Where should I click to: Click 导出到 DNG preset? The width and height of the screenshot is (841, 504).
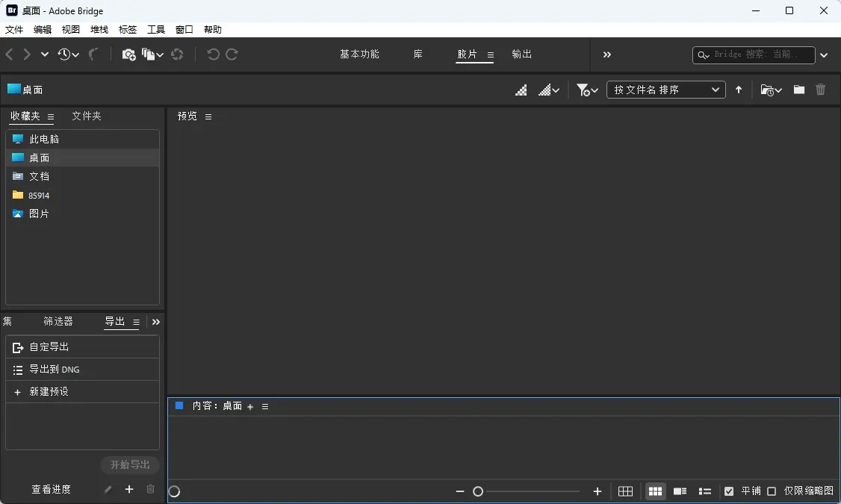tap(83, 370)
